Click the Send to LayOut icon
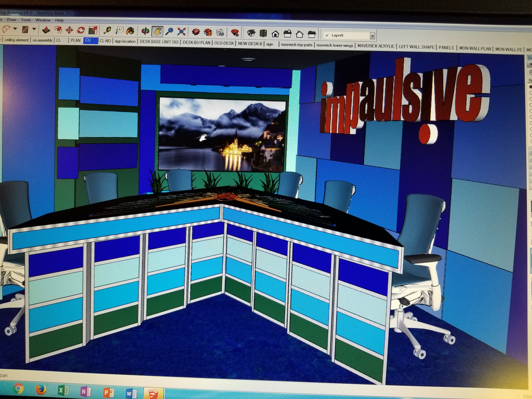Image resolution: width=532 pixels, height=399 pixels. tap(220, 32)
